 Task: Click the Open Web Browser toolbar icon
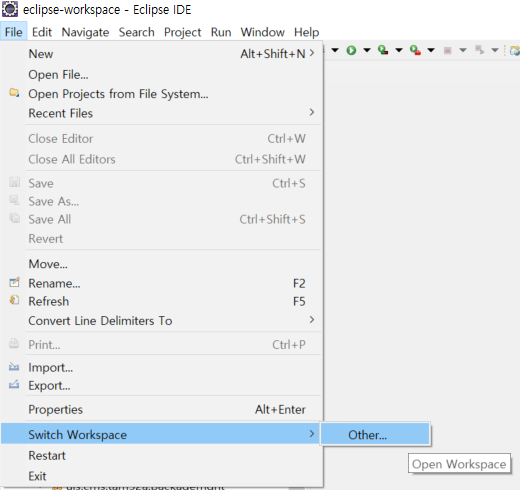click(x=515, y=50)
